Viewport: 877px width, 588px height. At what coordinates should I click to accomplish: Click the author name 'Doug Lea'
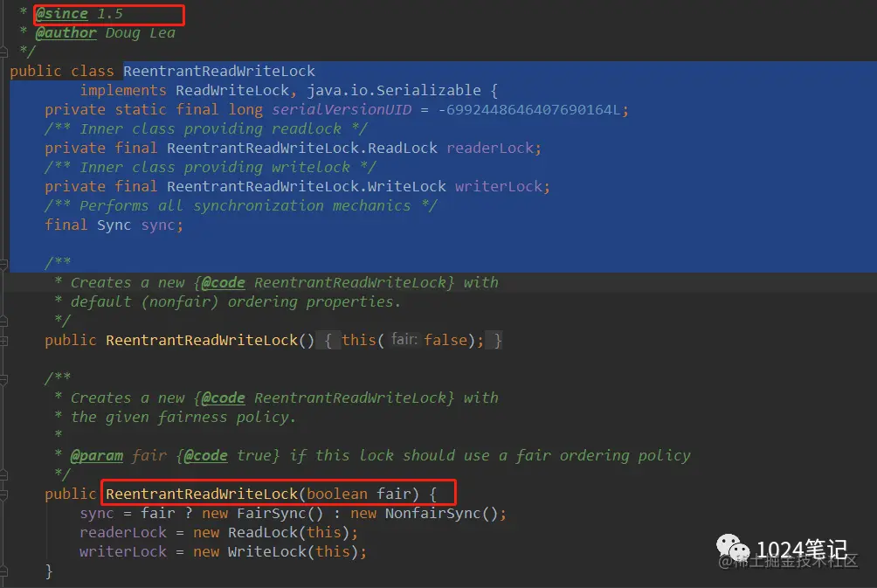point(140,33)
